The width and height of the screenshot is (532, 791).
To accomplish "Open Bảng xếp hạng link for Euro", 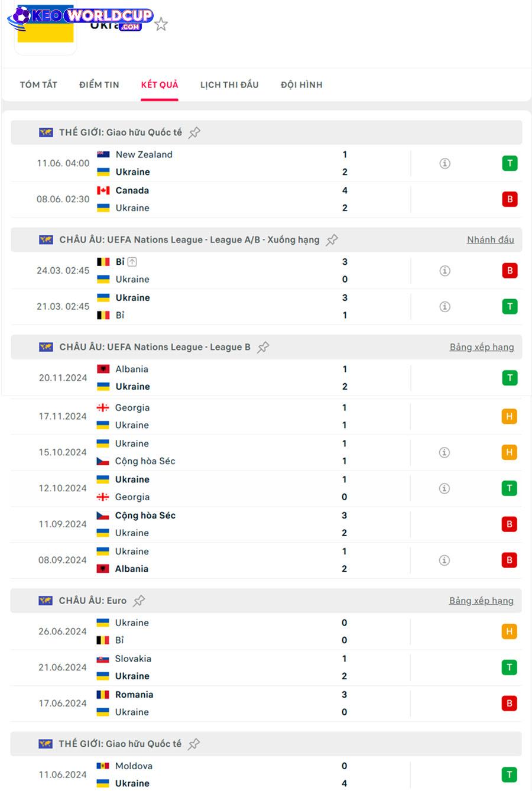I will click(x=481, y=601).
